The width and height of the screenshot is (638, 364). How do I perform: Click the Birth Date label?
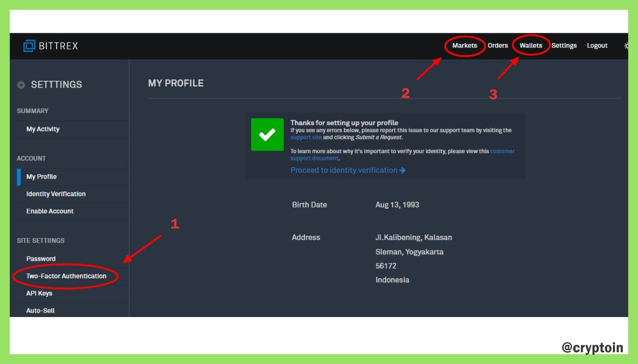coord(309,205)
